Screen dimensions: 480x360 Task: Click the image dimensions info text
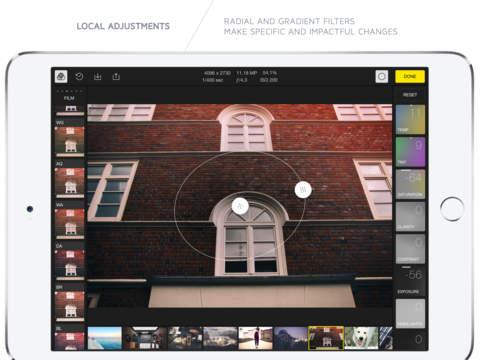click(x=217, y=73)
